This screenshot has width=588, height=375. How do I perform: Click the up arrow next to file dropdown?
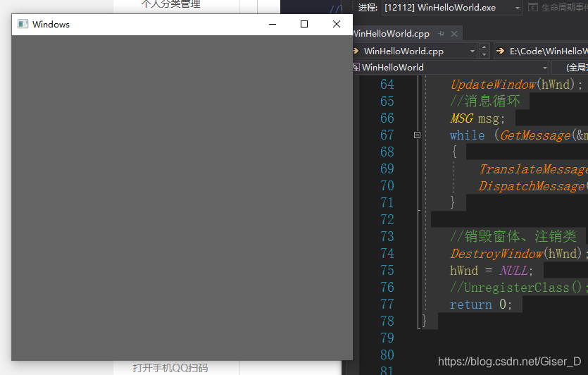pyautogui.click(x=484, y=47)
